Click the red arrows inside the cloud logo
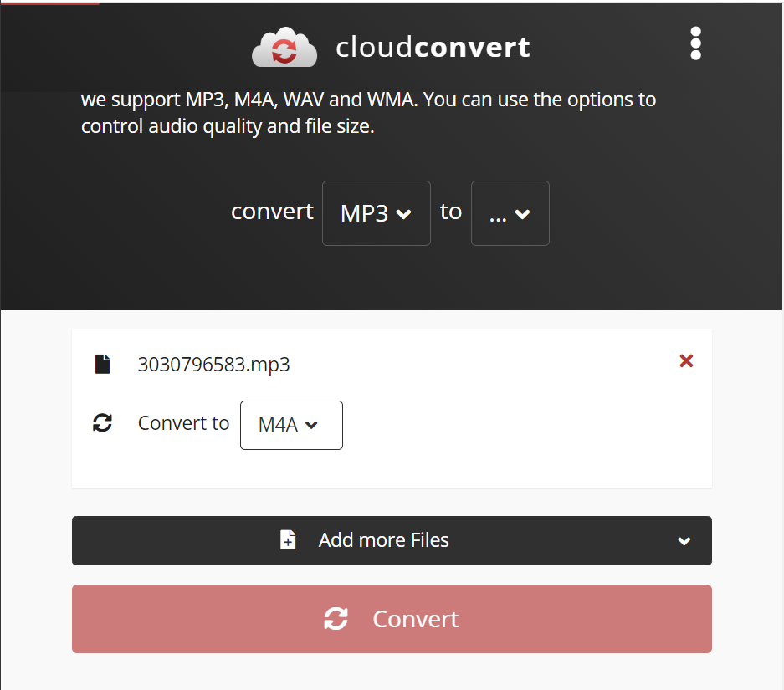The image size is (784, 690). pyautogui.click(x=284, y=49)
